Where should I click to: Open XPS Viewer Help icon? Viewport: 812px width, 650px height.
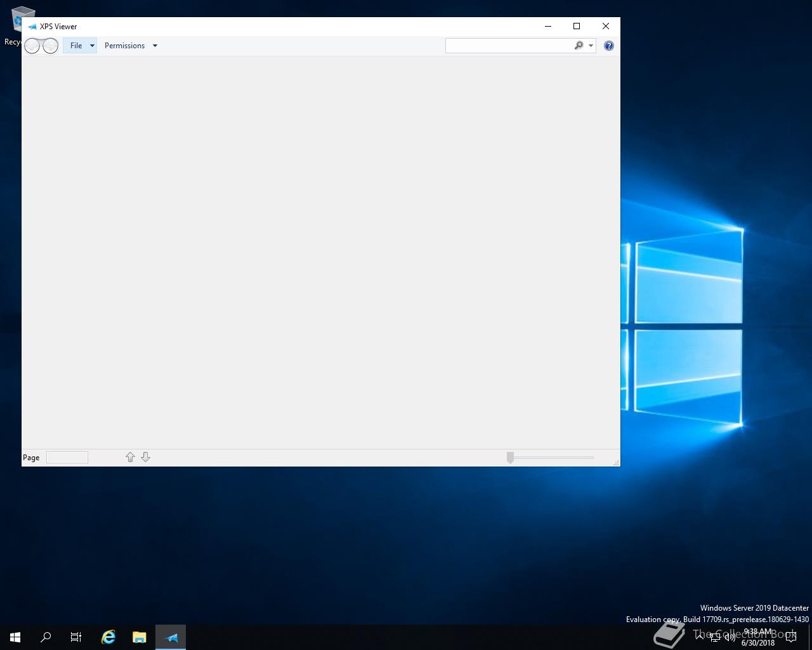coord(609,46)
